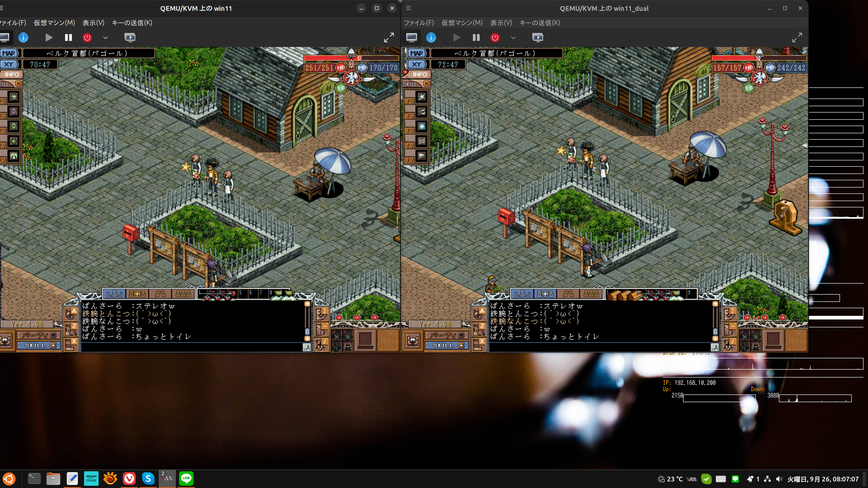Viewport: 868px width, 488px height.
Task: Click the MAP button in left game
Action: pos(9,53)
